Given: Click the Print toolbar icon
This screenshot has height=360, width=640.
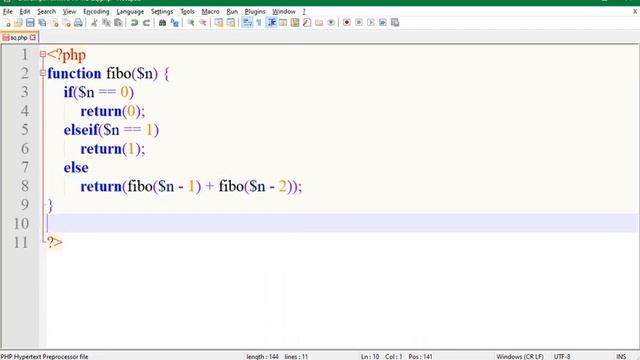Looking at the screenshot, I should 78,23.
